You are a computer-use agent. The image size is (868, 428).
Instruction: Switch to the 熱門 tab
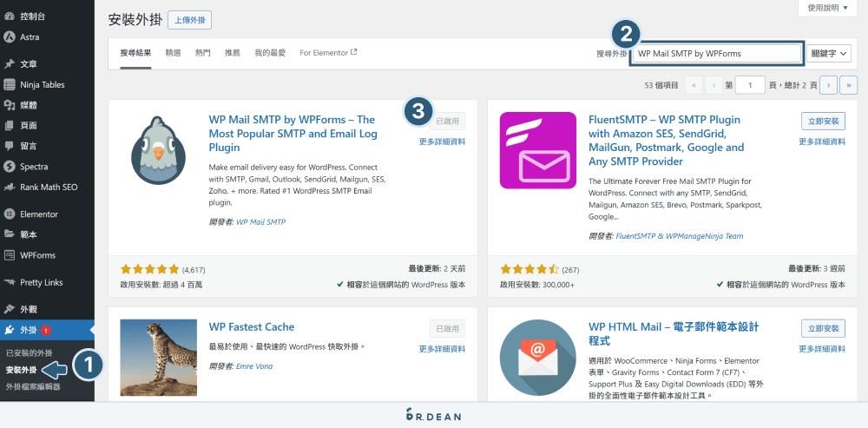click(x=202, y=53)
